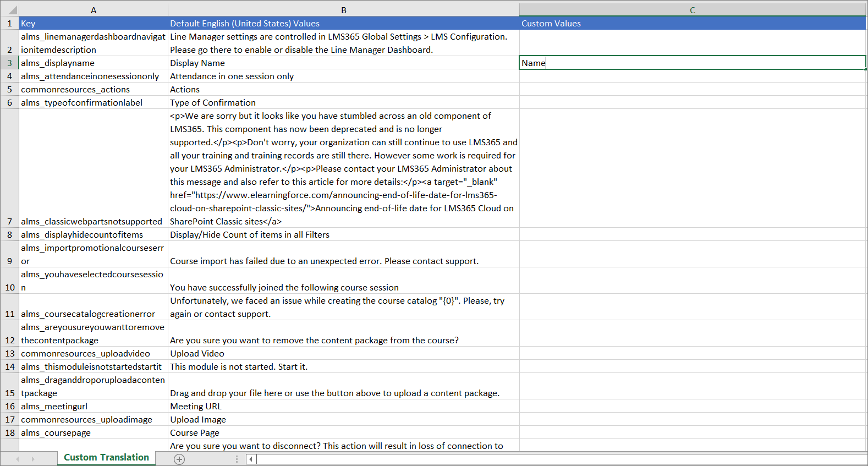The height and width of the screenshot is (466, 868).
Task: Click the cell containing alms_displayname
Action: tap(94, 63)
